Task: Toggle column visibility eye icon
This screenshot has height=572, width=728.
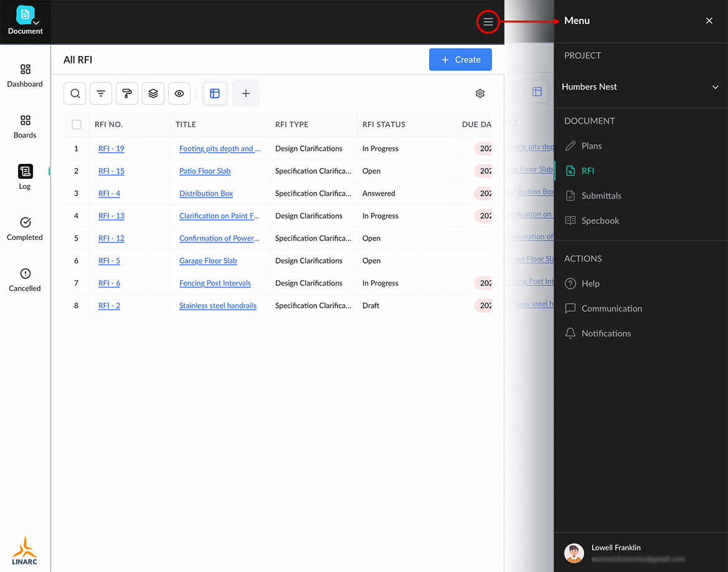Action: tap(179, 93)
